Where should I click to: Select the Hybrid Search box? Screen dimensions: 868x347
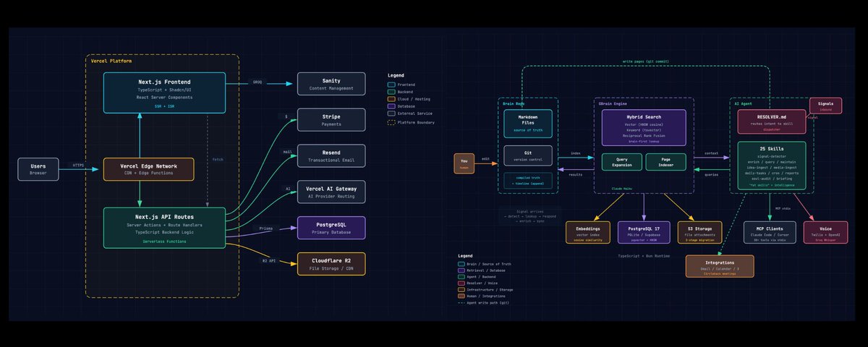(x=643, y=127)
